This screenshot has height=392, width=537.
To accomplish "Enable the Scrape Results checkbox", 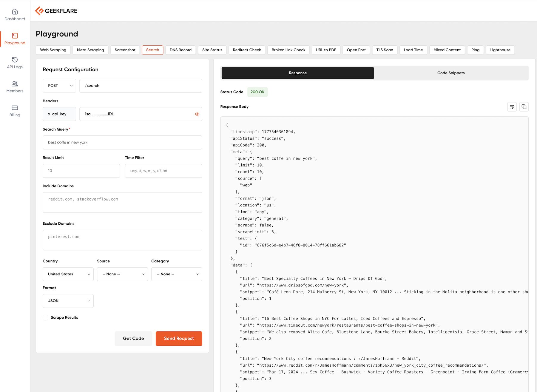I will [x=45, y=317].
